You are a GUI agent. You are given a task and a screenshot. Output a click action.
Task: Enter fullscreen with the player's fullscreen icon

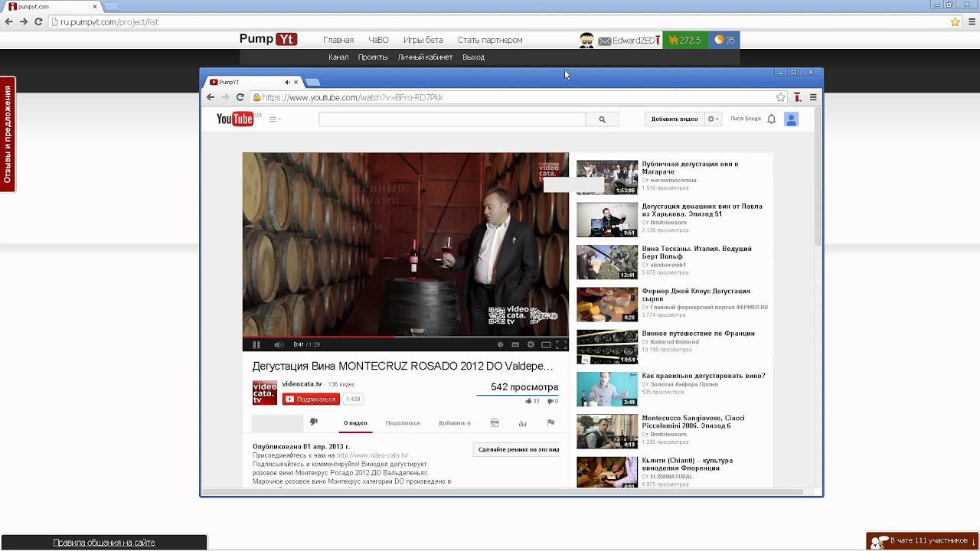[561, 344]
